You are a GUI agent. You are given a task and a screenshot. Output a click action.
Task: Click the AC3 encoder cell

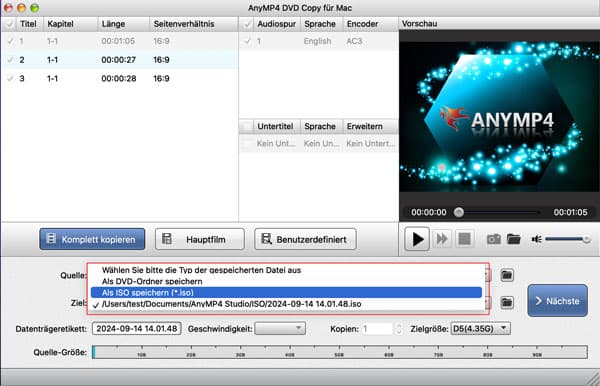354,41
